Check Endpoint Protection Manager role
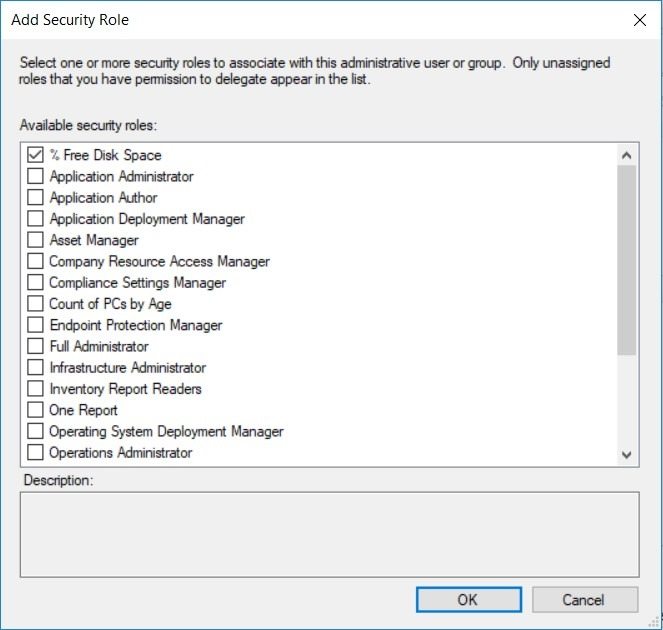 coord(35,325)
